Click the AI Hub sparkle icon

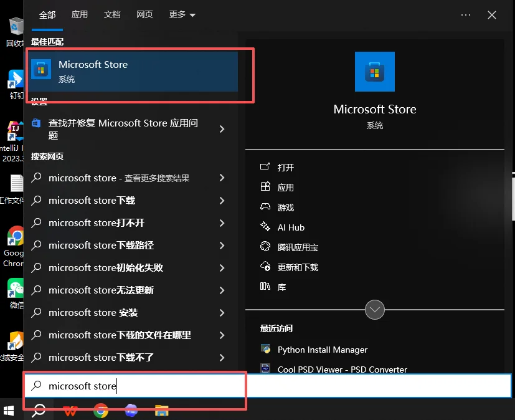[265, 226]
